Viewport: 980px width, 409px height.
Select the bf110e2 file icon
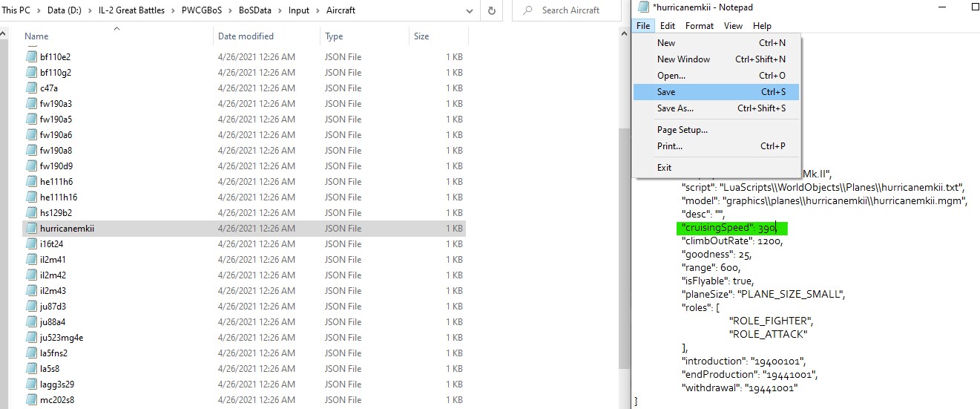pos(31,57)
